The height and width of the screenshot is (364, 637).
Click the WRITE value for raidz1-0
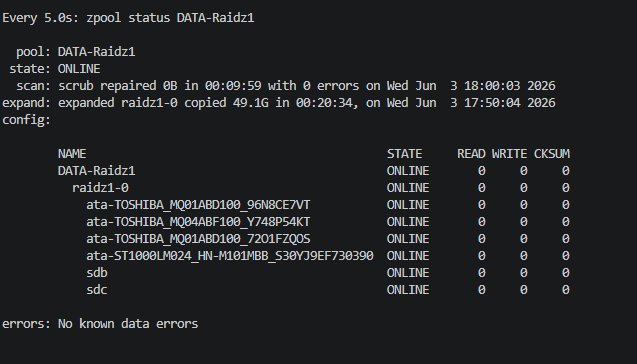click(x=523, y=188)
